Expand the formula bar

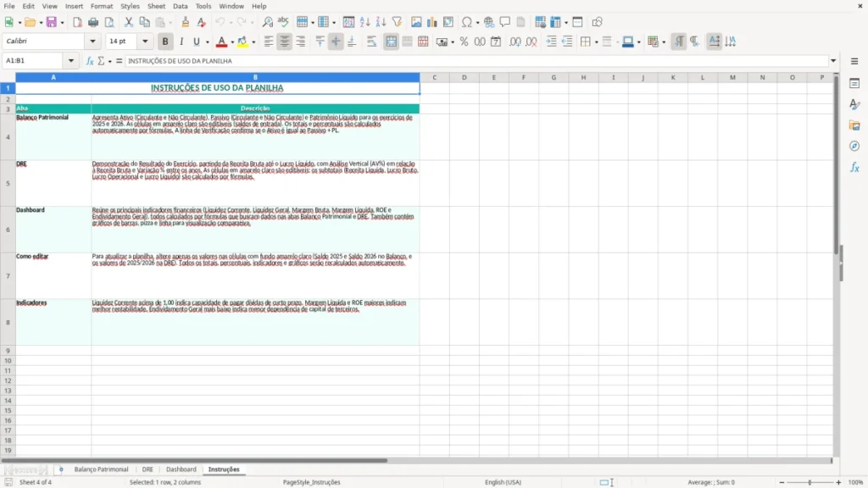(x=833, y=61)
